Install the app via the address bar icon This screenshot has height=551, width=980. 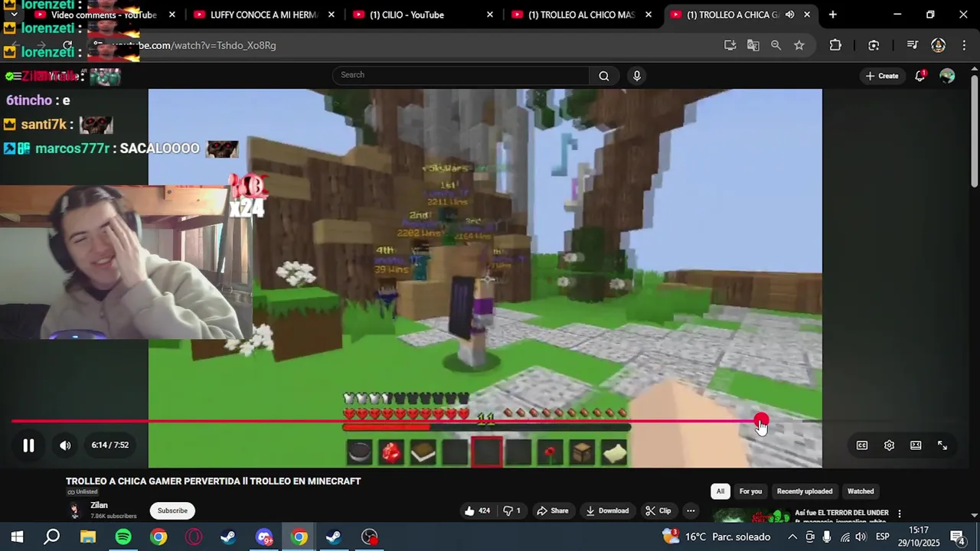pyautogui.click(x=730, y=45)
